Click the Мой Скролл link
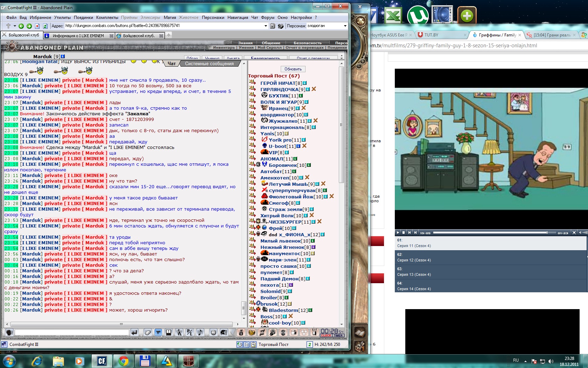 point(269,48)
